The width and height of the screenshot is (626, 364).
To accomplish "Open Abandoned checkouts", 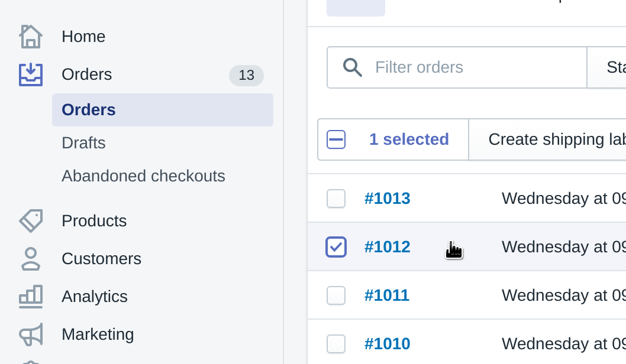I will [x=143, y=175].
